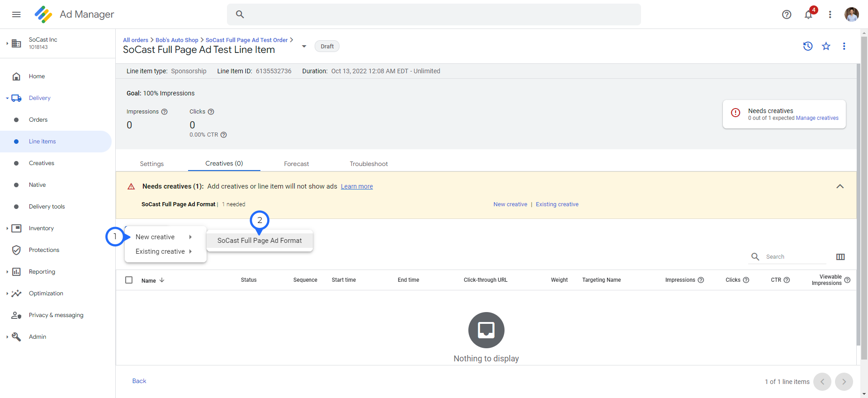Click the Reporting chart icon

16,272
